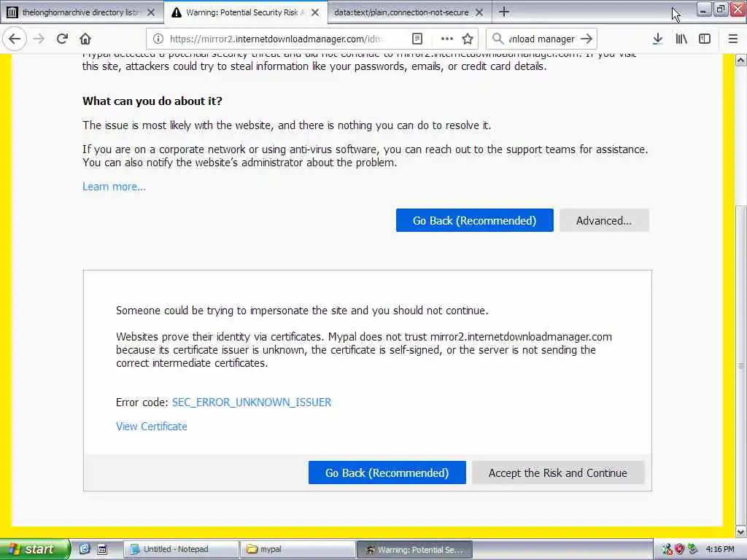Close the thelonghornarchive directory listing tab

151,12
